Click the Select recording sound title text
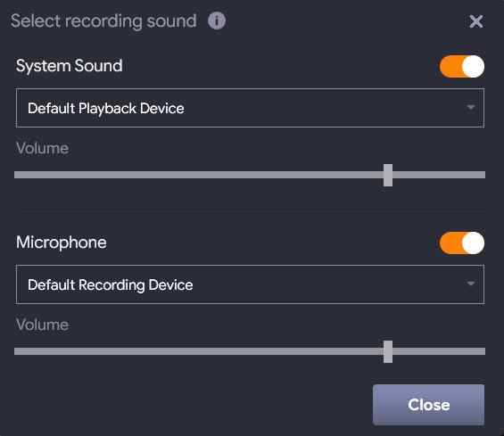Viewport: 504px width, 436px height. (103, 21)
